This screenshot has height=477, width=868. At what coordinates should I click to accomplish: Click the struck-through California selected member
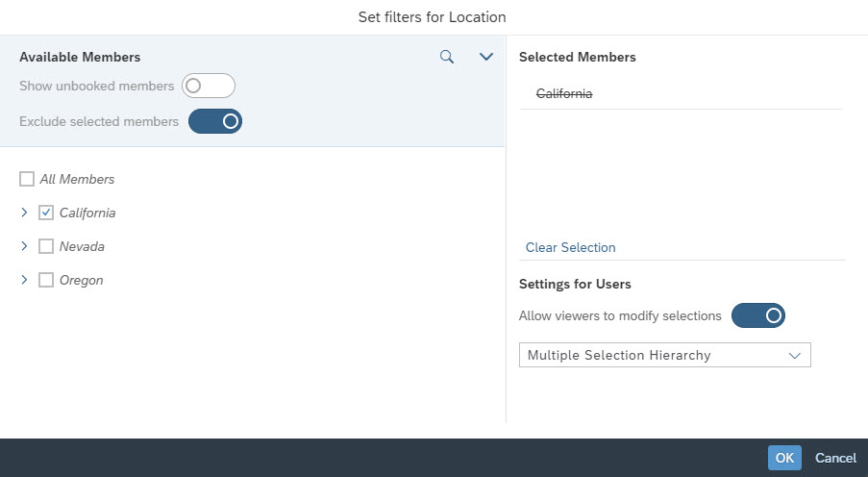564,93
